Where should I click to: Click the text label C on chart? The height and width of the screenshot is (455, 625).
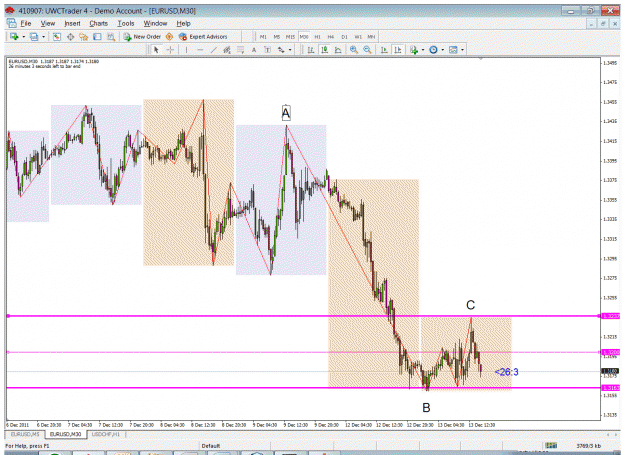click(470, 305)
